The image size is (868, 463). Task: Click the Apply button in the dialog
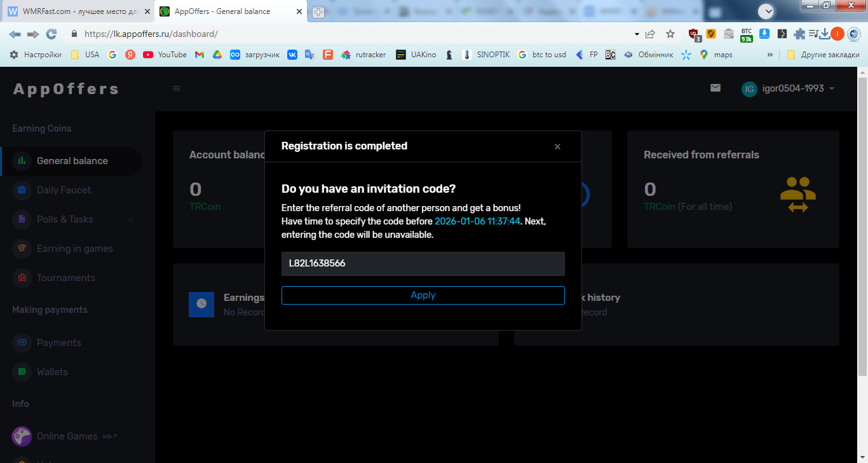point(423,295)
